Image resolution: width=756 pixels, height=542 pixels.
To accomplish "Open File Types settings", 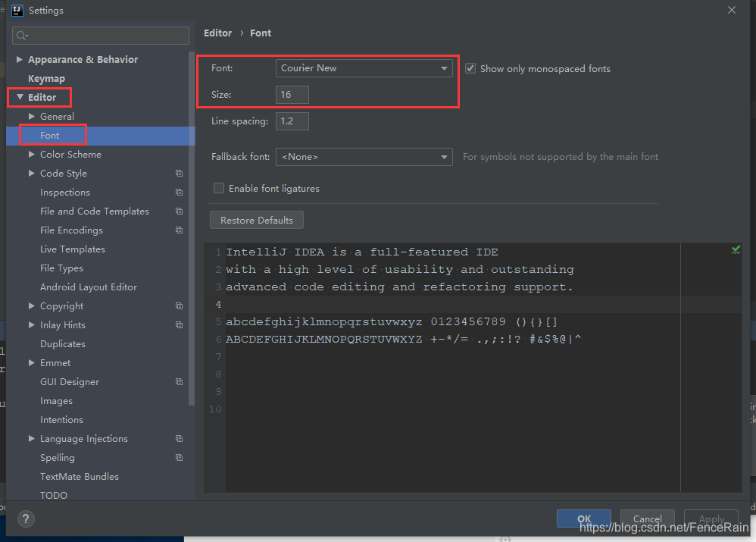I will [61, 268].
